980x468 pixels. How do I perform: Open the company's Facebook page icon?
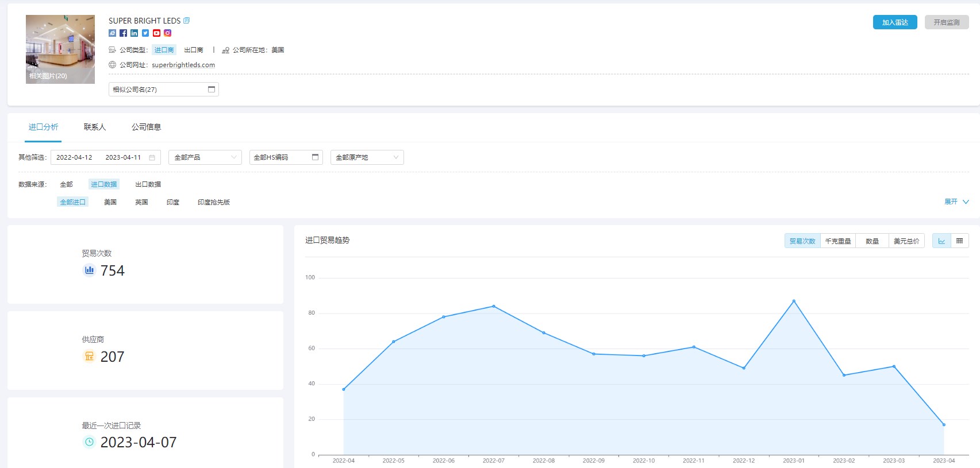tap(123, 33)
